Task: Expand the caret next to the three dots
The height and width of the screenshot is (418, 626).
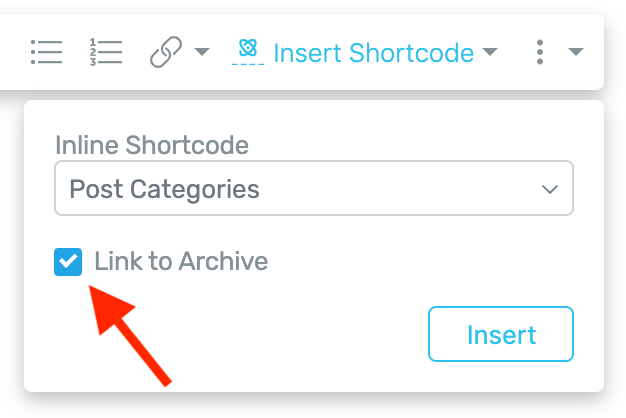Action: pyautogui.click(x=576, y=52)
